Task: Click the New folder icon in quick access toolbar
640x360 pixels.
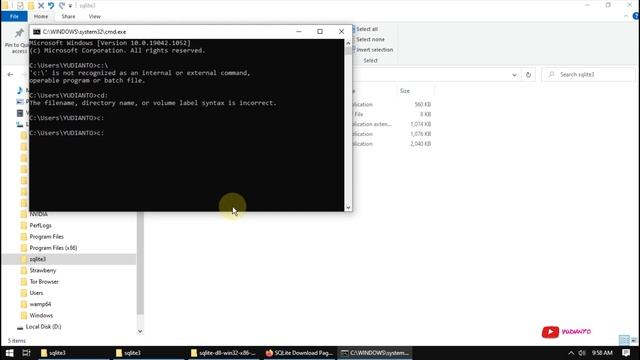Action: (31, 5)
